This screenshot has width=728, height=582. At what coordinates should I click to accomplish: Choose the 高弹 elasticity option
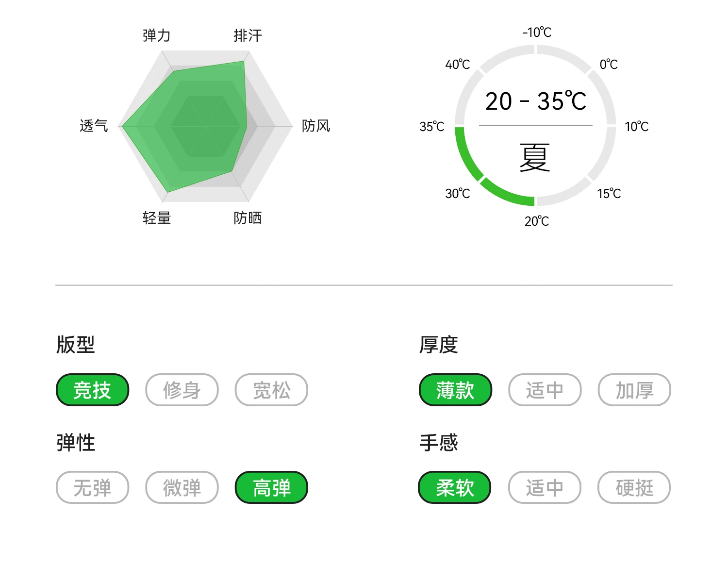coord(271,487)
